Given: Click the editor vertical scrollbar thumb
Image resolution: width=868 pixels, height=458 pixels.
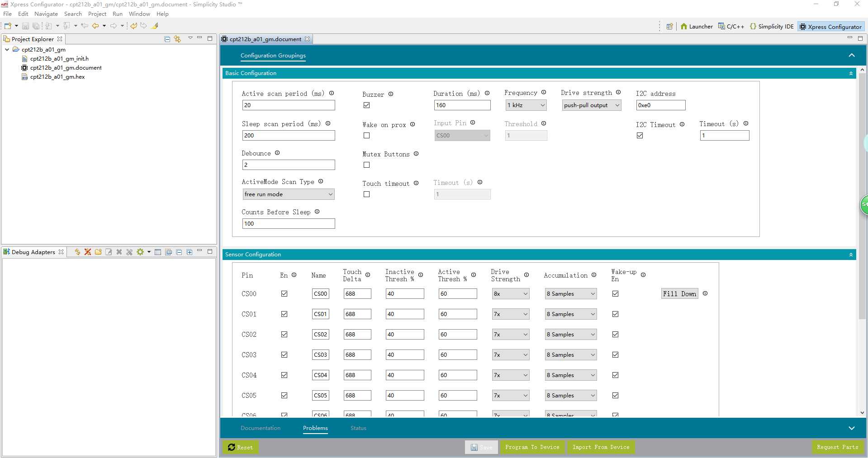Looking at the screenshot, I should pyautogui.click(x=862, y=197).
